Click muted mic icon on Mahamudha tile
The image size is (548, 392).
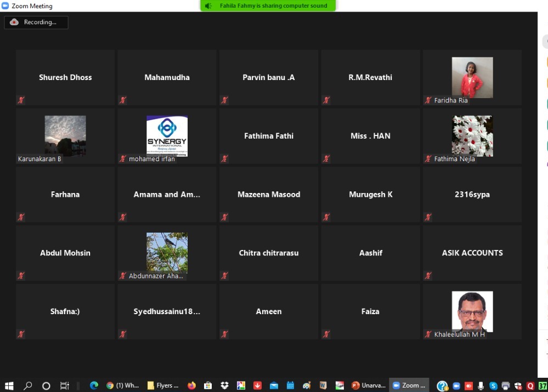click(123, 100)
